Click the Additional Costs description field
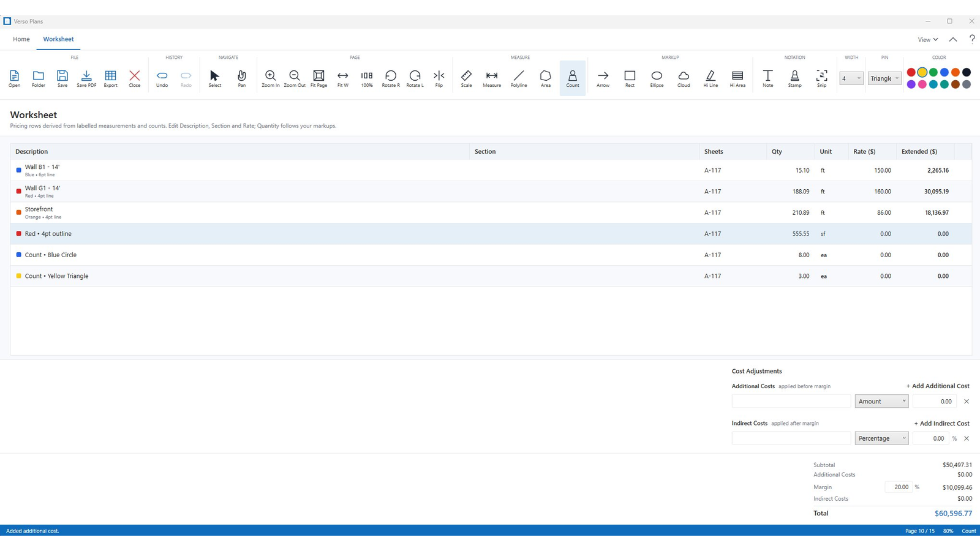 (791, 401)
